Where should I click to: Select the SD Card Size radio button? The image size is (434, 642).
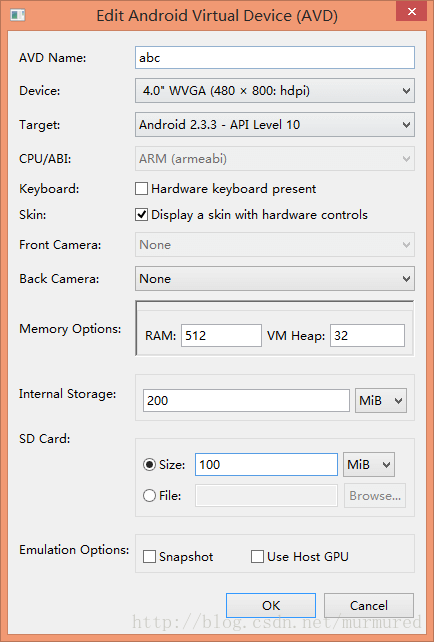pyautogui.click(x=149, y=465)
